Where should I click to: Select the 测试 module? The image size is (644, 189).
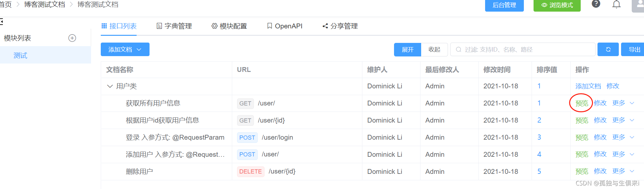(x=46, y=55)
